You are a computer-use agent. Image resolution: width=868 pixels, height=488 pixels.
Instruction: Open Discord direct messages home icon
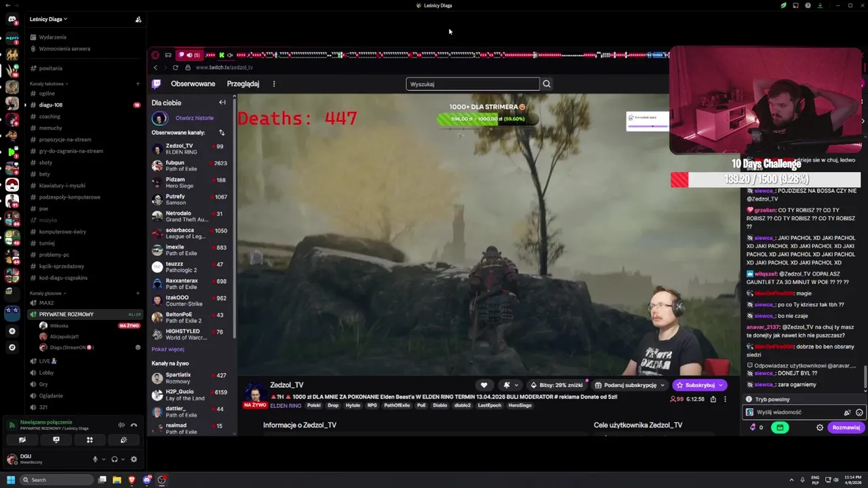click(12, 19)
